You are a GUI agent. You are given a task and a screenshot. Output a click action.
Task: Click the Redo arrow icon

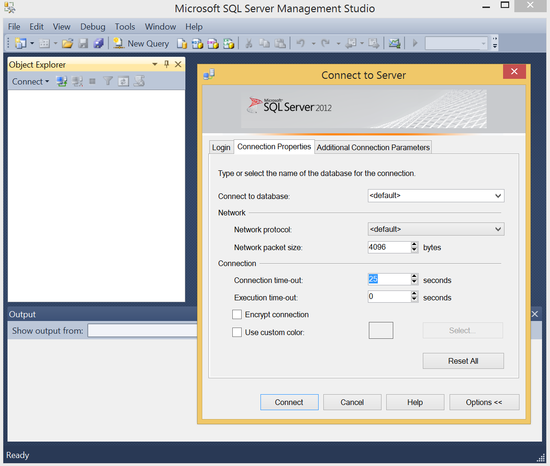coord(326,43)
